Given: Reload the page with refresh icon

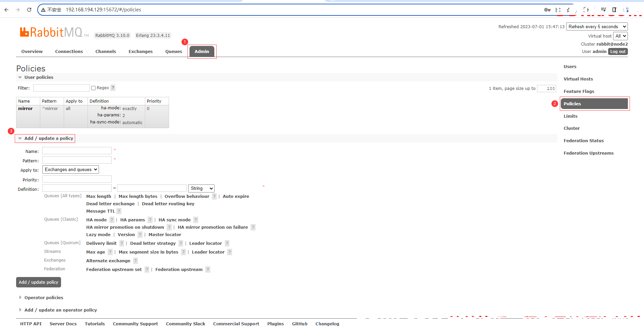Looking at the screenshot, I should pyautogui.click(x=29, y=10).
